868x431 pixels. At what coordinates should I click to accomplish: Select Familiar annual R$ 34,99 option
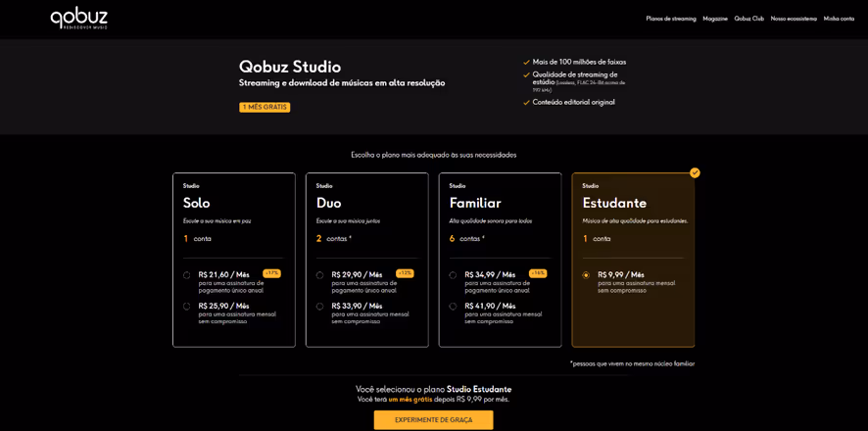tap(454, 275)
